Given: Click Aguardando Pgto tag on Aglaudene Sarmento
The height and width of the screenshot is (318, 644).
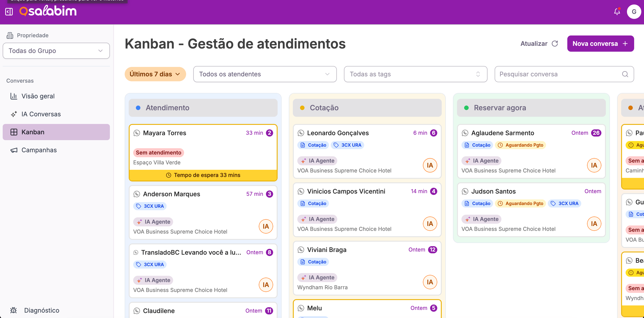Looking at the screenshot, I should coord(520,145).
